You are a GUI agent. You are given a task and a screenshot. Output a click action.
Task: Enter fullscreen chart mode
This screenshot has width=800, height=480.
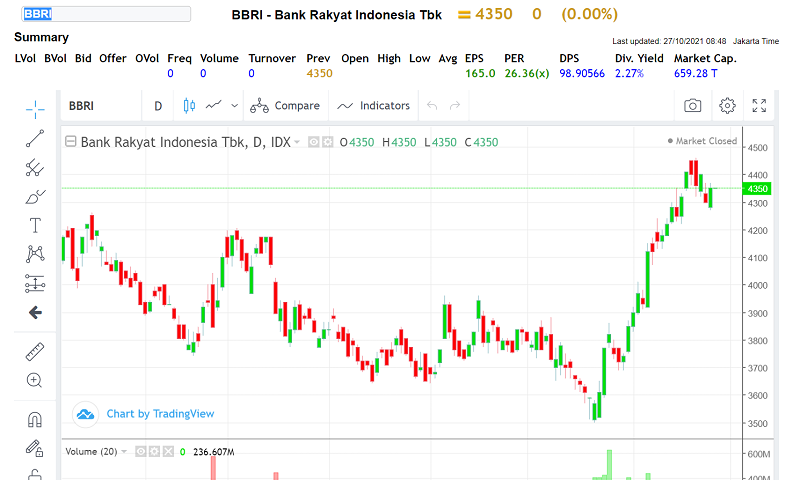[x=760, y=106]
